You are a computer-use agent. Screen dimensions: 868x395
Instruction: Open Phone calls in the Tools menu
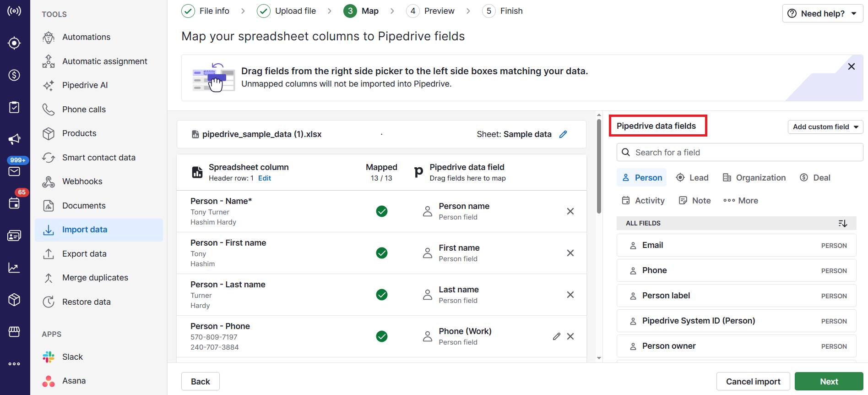click(99, 110)
